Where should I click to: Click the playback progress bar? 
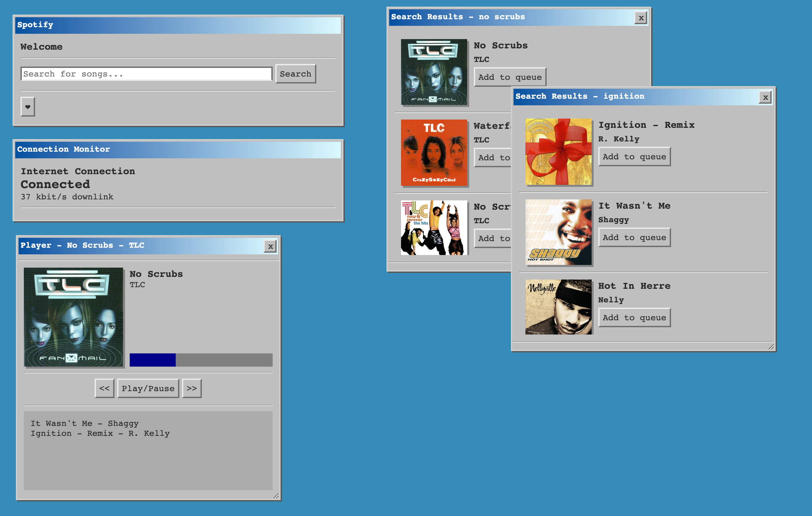pos(201,360)
